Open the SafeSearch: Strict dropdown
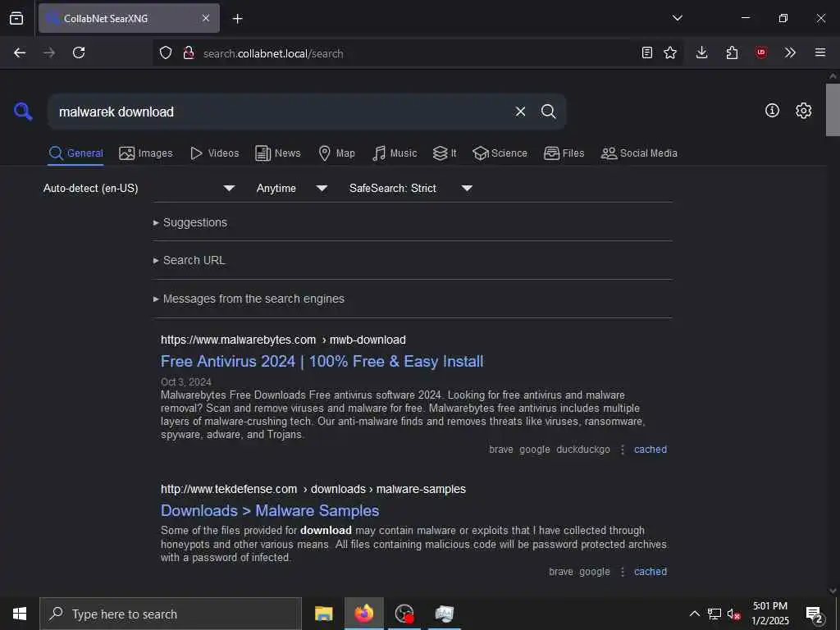This screenshot has height=630, width=840. pyautogui.click(x=411, y=188)
